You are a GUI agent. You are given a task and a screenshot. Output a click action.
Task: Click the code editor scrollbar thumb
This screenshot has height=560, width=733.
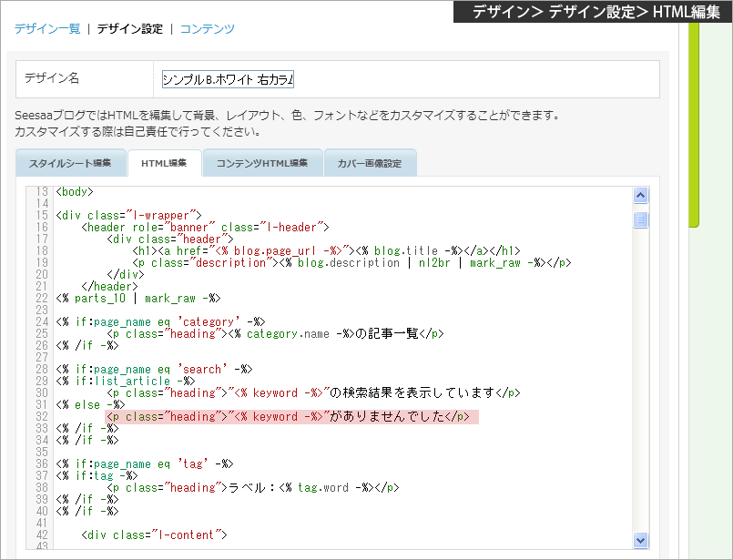click(x=640, y=219)
